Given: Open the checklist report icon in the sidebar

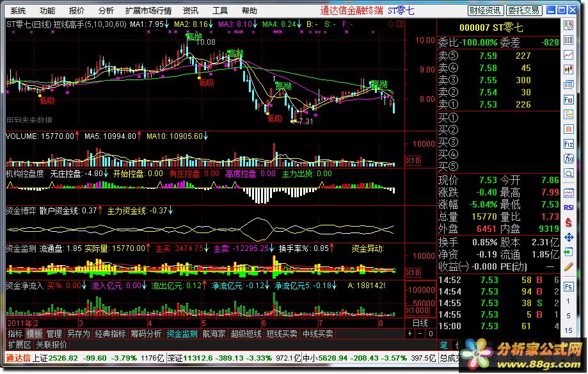Looking at the screenshot, I should 569,26.
